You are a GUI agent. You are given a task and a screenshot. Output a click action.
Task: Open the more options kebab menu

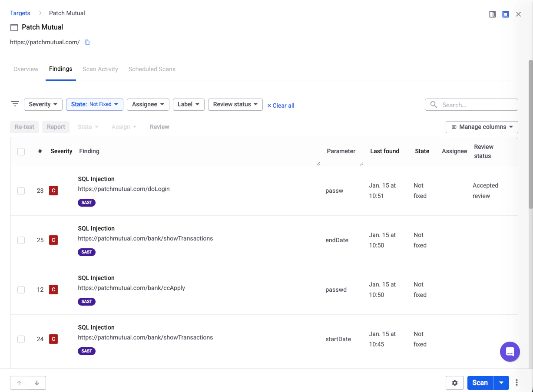[x=516, y=383]
